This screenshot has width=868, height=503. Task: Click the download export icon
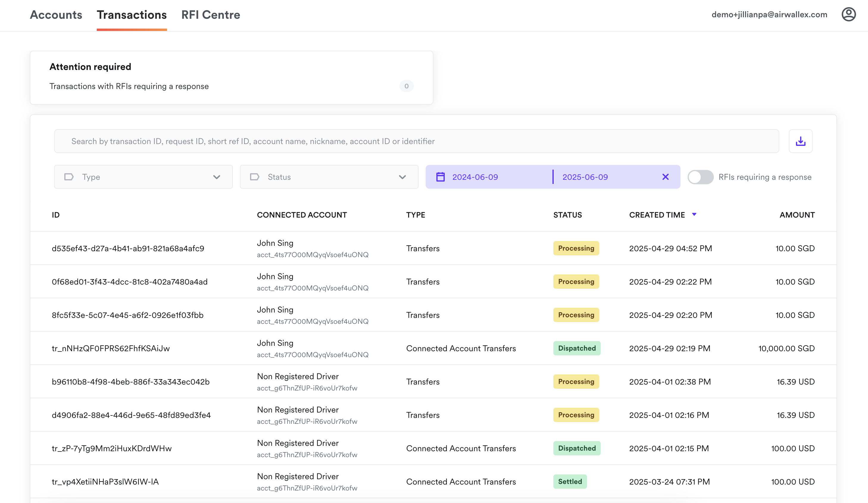[x=800, y=141]
